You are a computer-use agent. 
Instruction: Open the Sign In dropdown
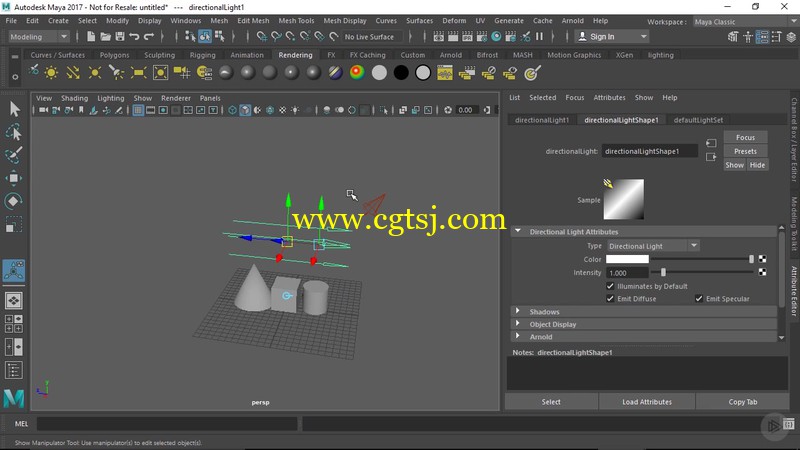[612, 37]
